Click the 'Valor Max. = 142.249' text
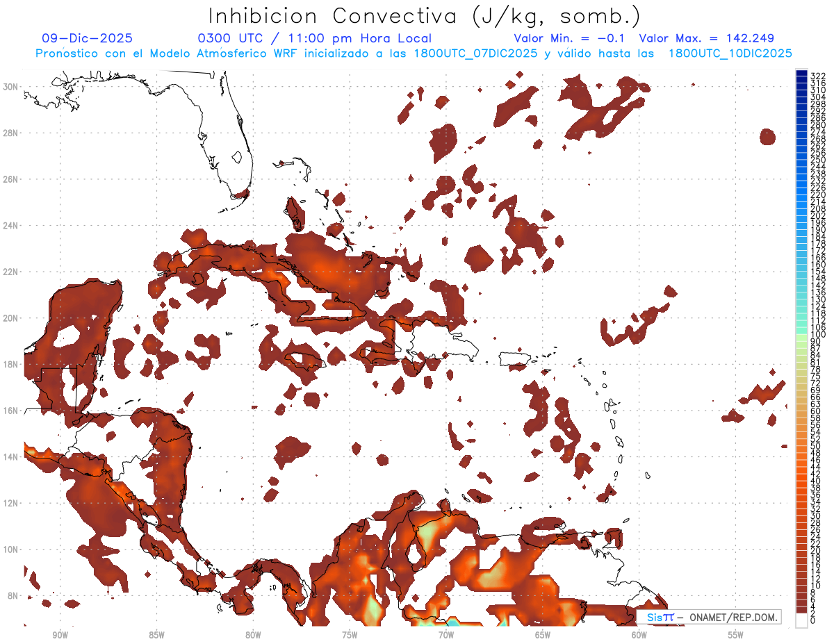 (x=706, y=38)
